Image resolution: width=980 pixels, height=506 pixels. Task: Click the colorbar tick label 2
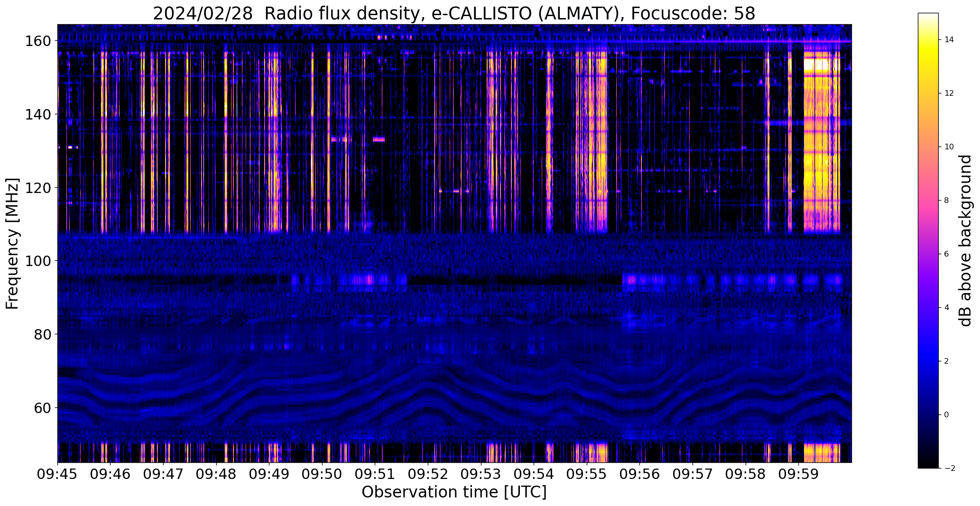pyautogui.click(x=947, y=361)
